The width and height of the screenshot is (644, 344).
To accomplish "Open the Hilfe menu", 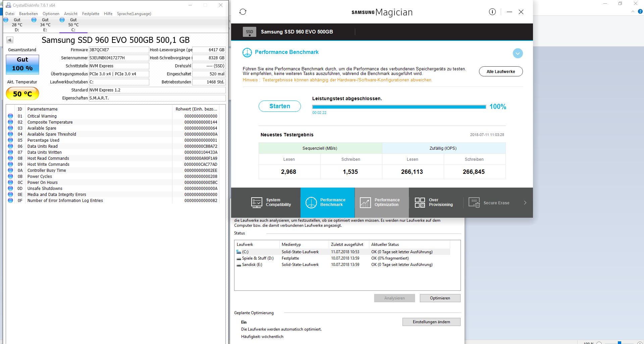I will pos(108,14).
